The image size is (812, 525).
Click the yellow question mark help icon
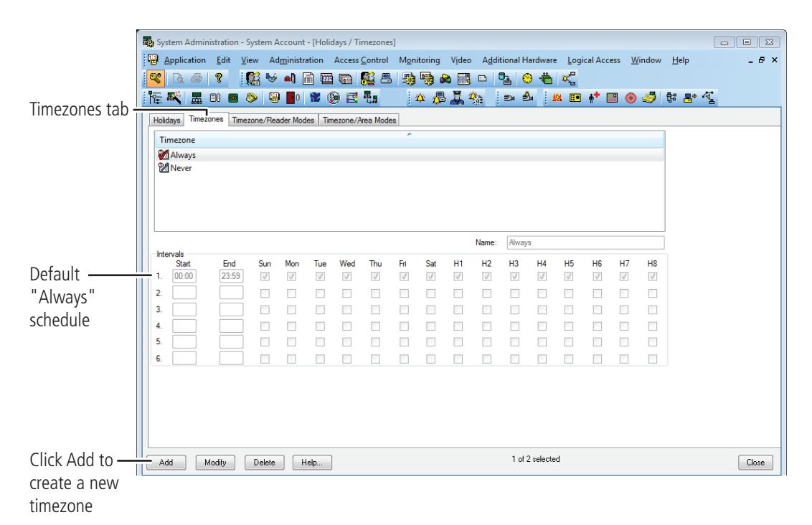pos(219,78)
